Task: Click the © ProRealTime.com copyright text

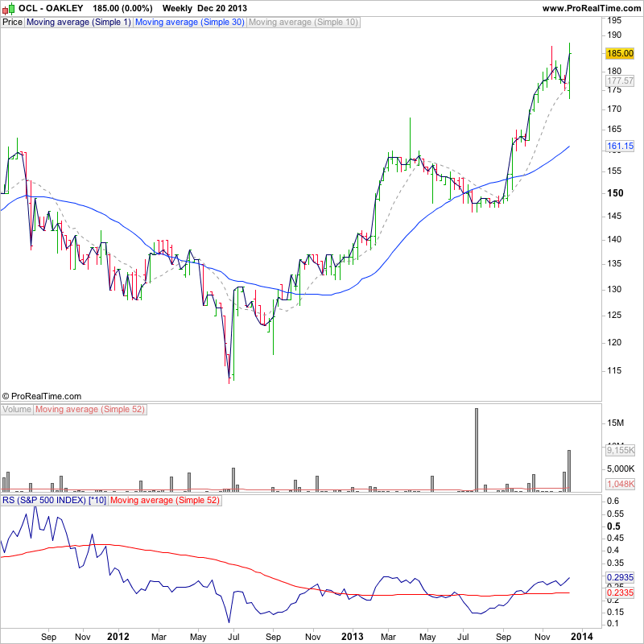Action: click(x=42, y=396)
